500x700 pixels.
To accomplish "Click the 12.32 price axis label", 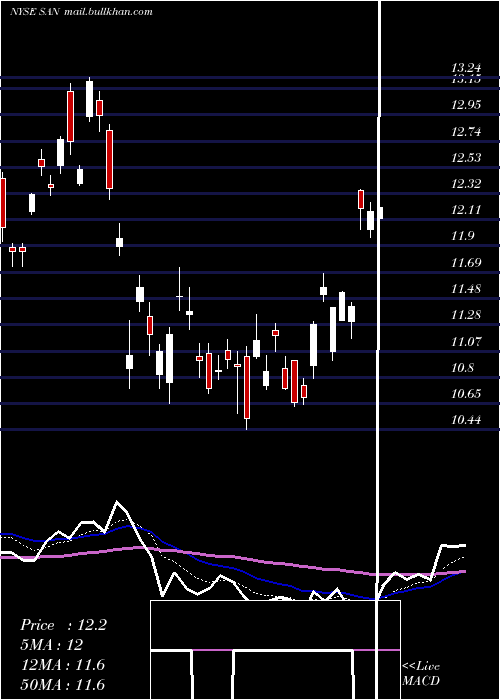I will click(x=466, y=183).
